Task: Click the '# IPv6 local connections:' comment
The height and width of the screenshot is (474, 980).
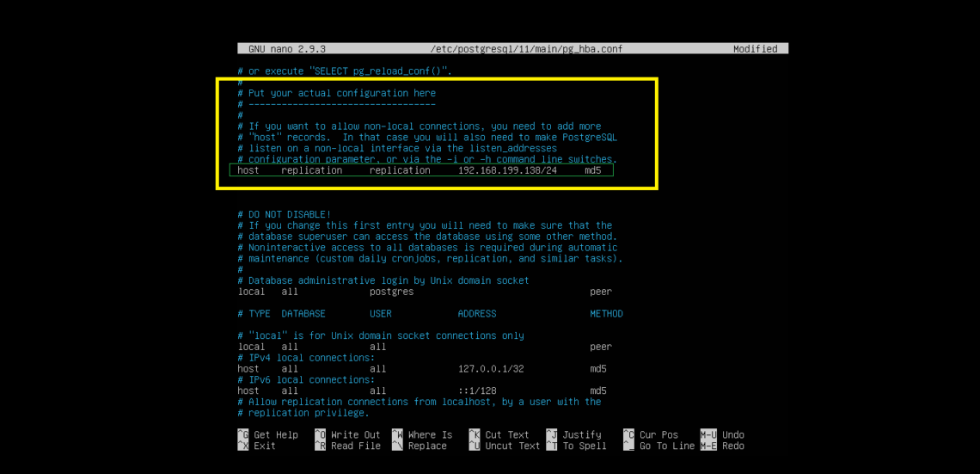Action: [306, 379]
